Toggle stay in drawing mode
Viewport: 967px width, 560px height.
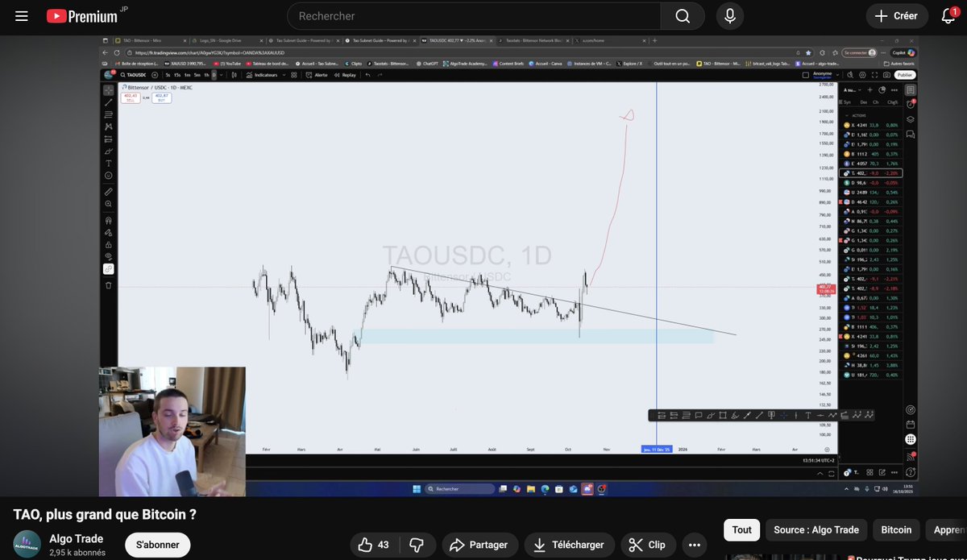(x=108, y=232)
